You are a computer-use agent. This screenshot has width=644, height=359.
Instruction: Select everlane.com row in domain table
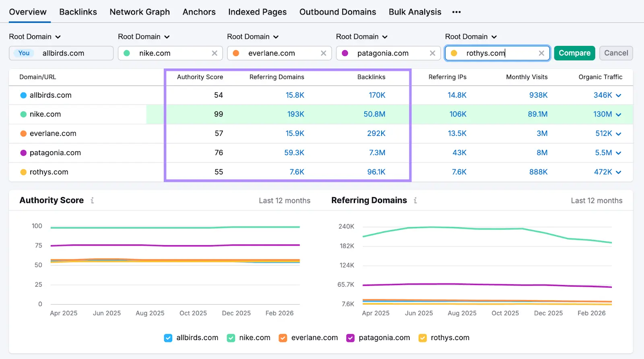click(321, 133)
